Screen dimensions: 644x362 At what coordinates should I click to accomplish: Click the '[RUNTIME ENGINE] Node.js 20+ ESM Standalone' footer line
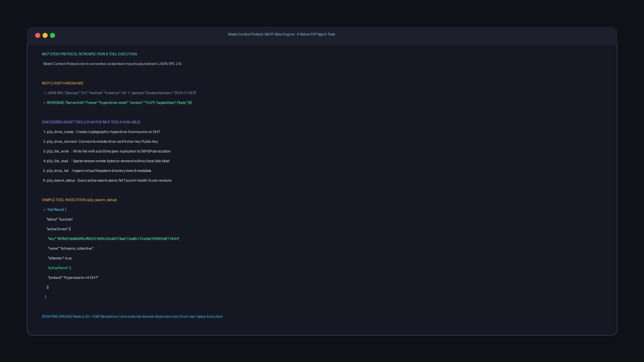pyautogui.click(x=132, y=317)
